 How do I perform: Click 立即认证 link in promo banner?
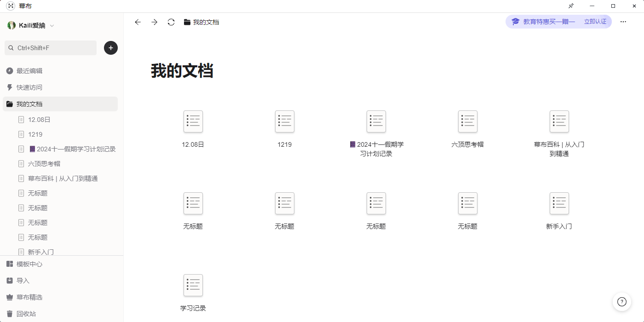coord(595,22)
